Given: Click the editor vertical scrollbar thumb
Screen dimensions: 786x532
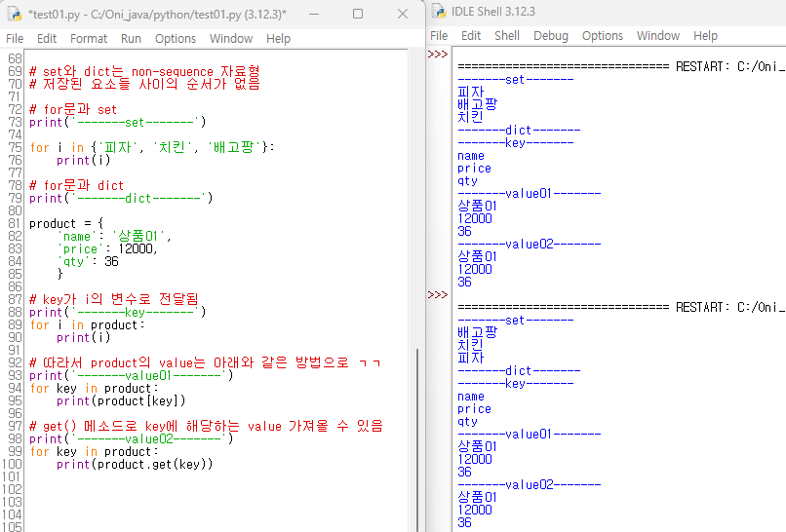Looking at the screenshot, I should [x=417, y=439].
